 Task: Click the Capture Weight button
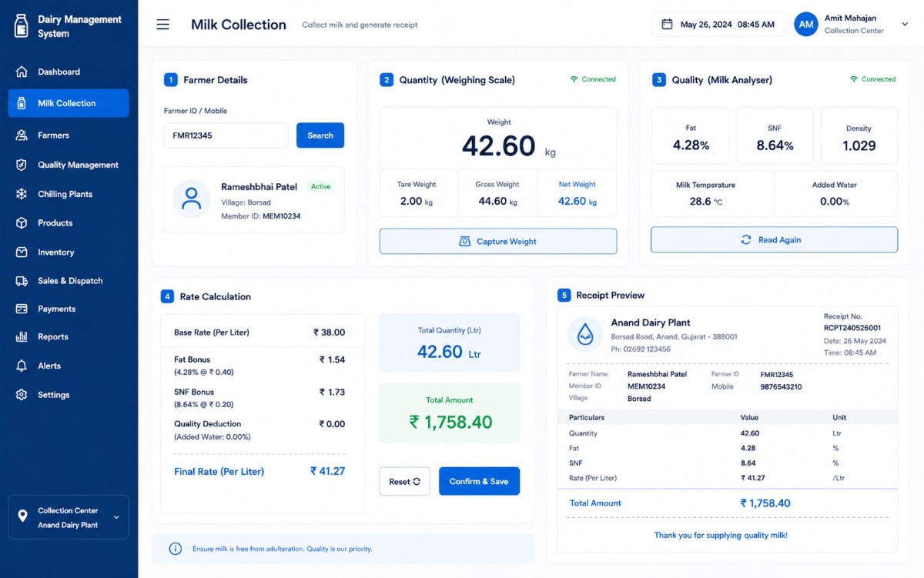(498, 241)
